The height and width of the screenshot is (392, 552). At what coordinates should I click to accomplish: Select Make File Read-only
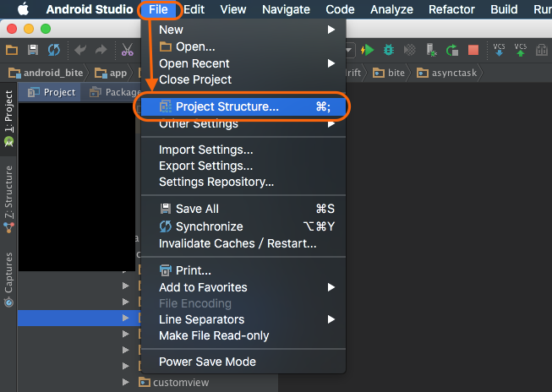[x=243, y=335]
